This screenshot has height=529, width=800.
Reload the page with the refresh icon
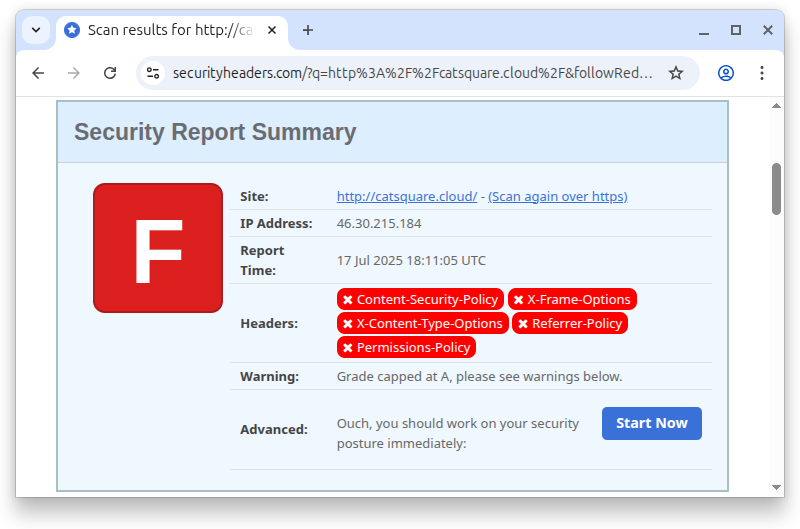[x=110, y=73]
